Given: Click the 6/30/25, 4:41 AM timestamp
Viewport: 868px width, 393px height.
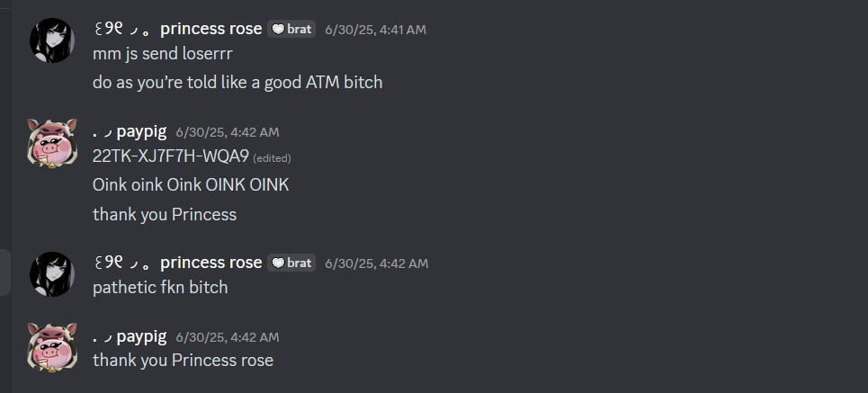Looking at the screenshot, I should (x=375, y=30).
